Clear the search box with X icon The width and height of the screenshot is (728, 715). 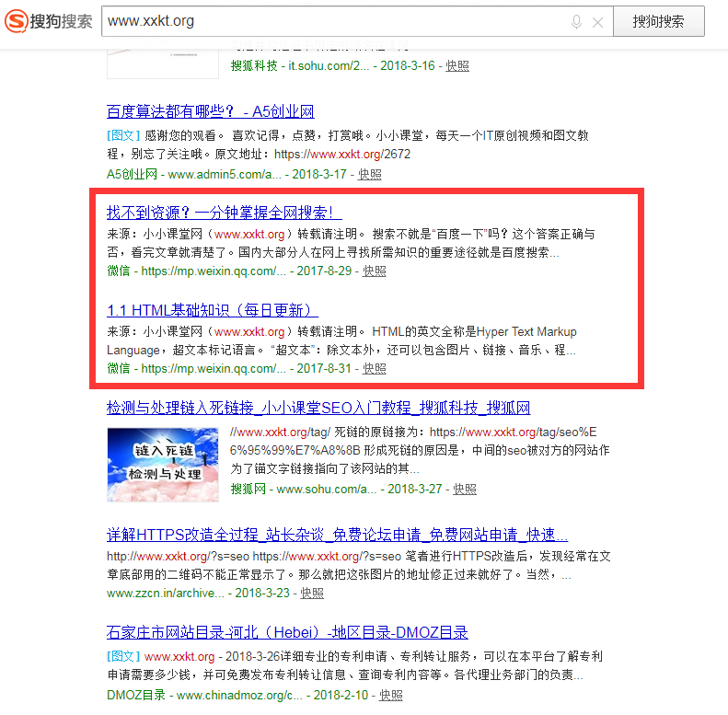click(x=597, y=22)
